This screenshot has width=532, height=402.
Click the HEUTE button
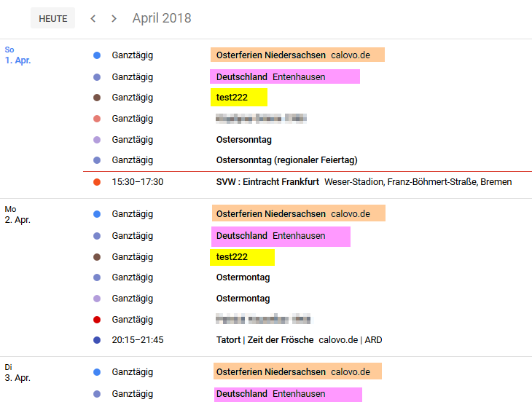click(52, 18)
